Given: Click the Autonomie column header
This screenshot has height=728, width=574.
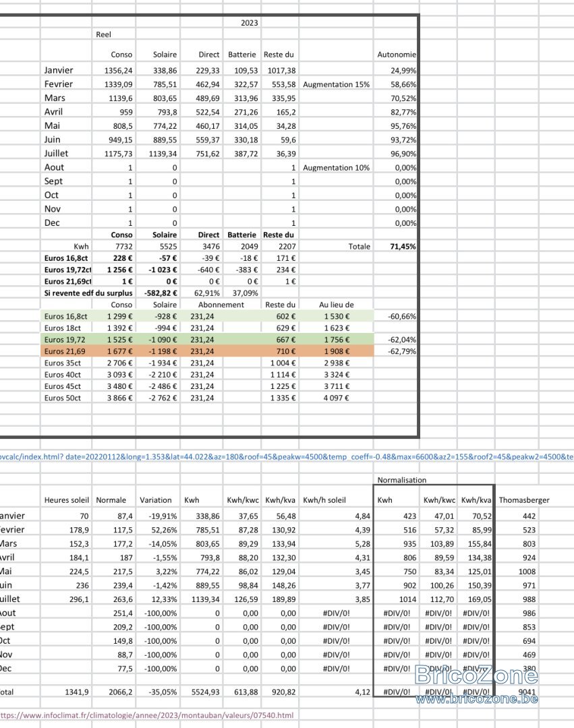Looking at the screenshot, I should point(397,55).
